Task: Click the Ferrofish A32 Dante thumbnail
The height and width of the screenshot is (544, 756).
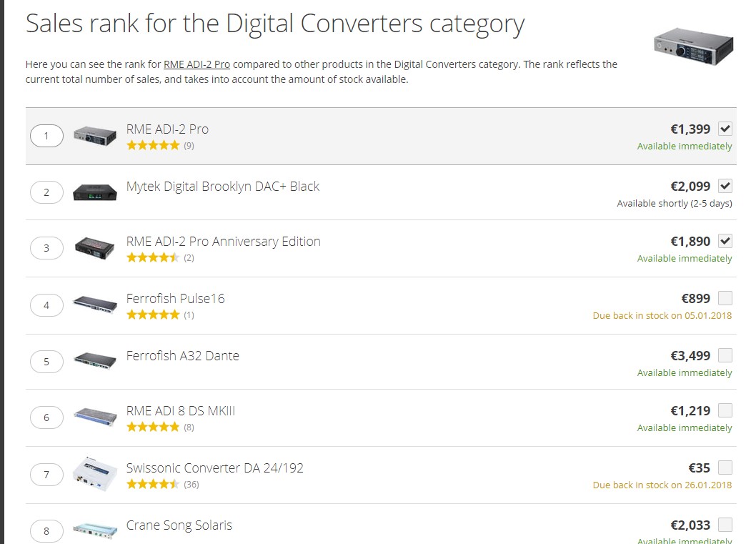Action: [95, 361]
